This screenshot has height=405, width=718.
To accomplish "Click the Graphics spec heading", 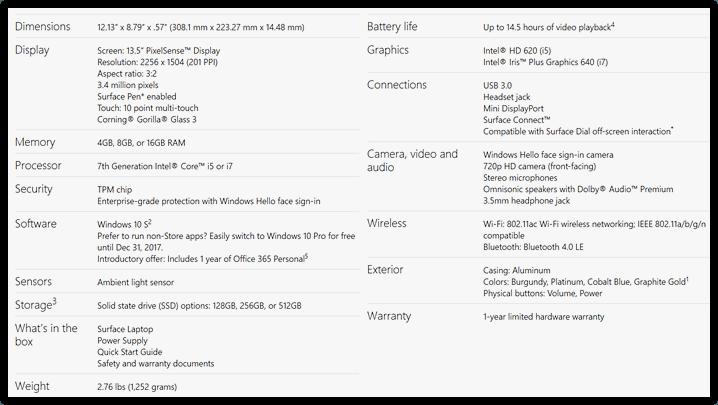I will point(387,50).
